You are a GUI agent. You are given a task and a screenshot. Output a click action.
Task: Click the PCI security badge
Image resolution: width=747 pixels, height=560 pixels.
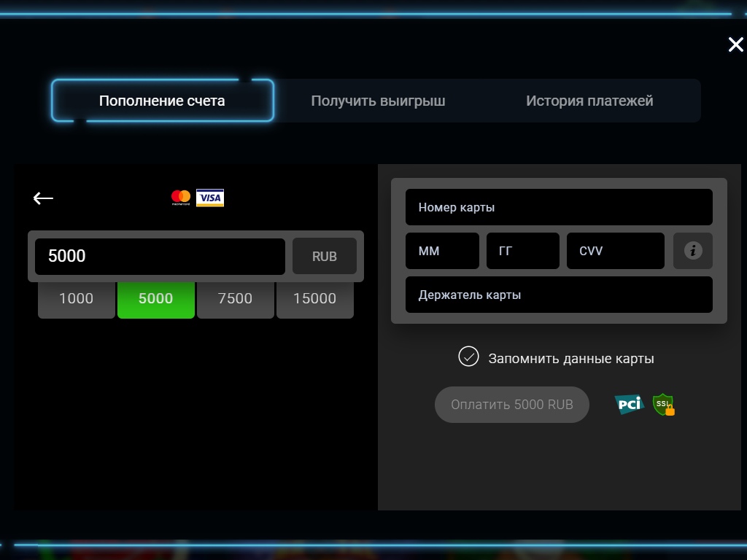click(628, 404)
